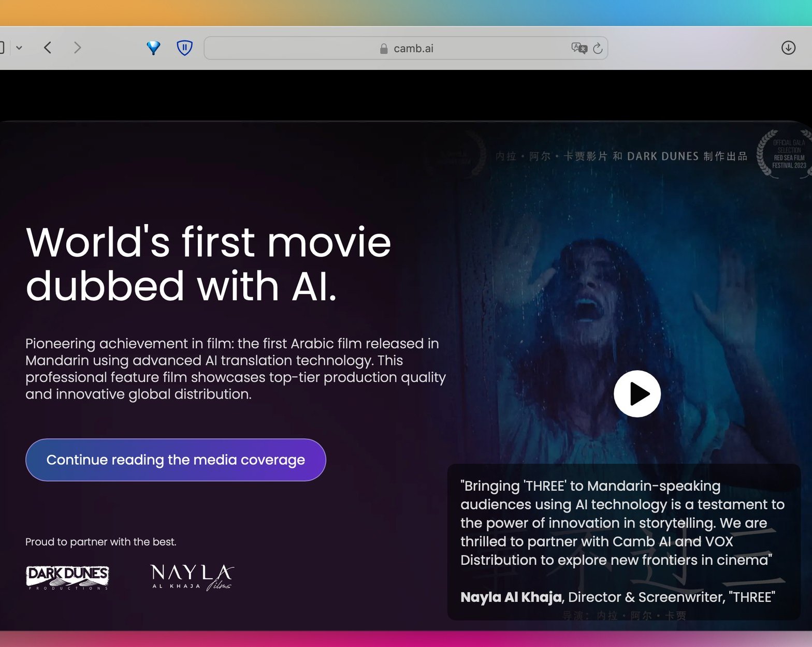Reload the camb.ai page

click(x=598, y=48)
